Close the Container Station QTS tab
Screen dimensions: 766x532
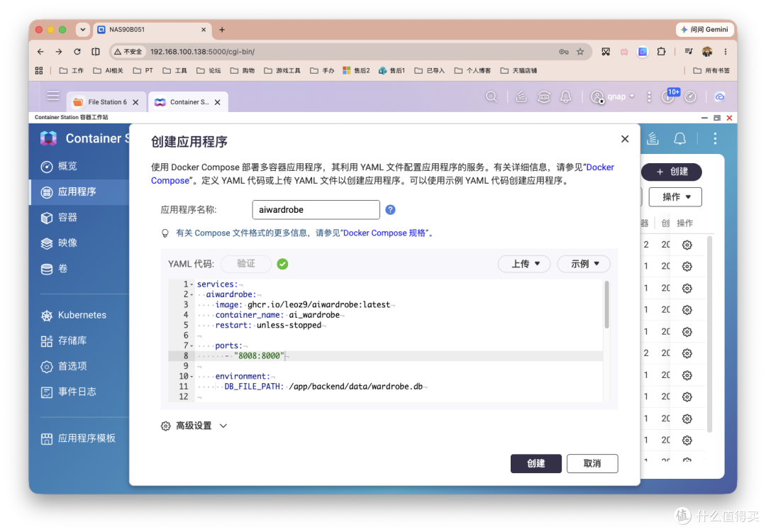(218, 102)
